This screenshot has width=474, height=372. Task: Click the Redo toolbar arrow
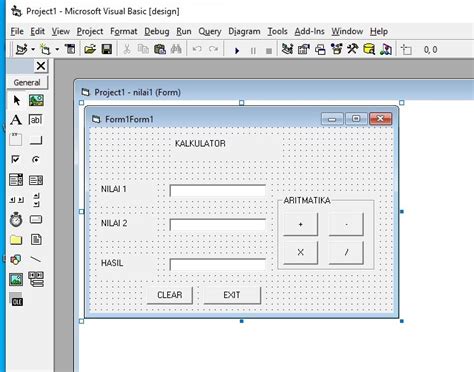point(213,49)
